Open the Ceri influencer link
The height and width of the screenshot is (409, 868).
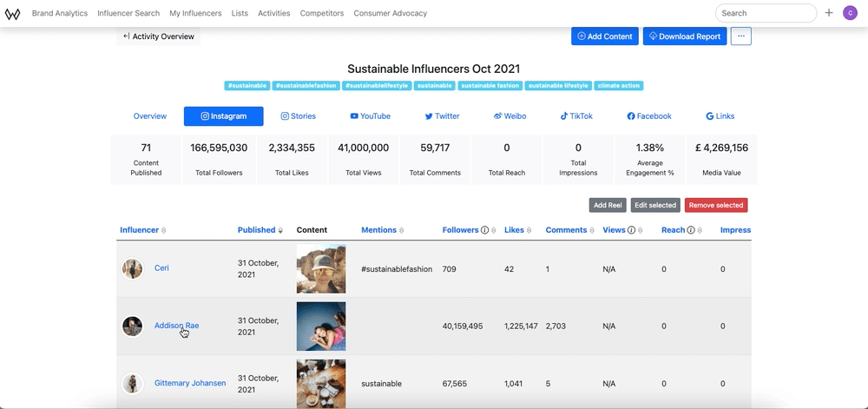(x=161, y=267)
